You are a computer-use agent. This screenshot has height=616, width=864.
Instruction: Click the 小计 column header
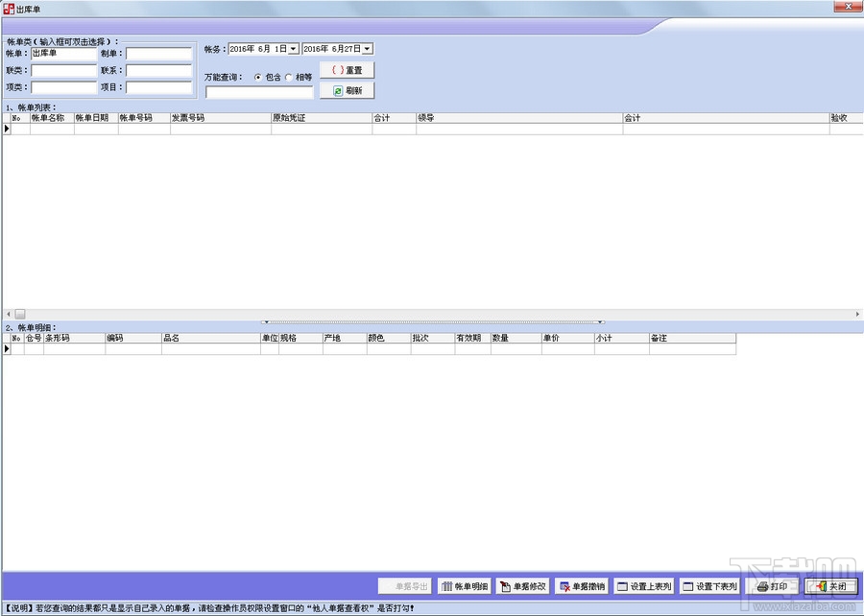click(622, 338)
